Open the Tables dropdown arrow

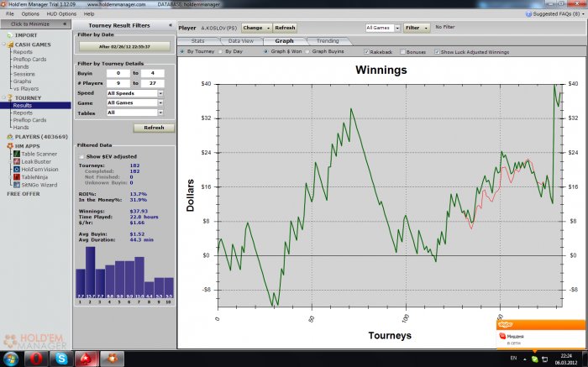pos(160,113)
